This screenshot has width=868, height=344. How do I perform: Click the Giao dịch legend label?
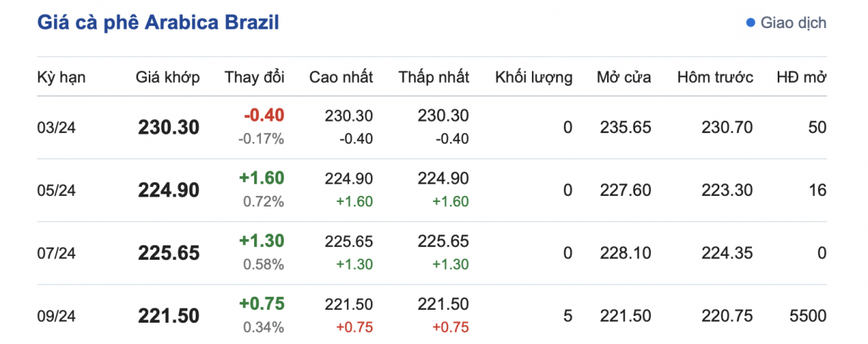(794, 24)
